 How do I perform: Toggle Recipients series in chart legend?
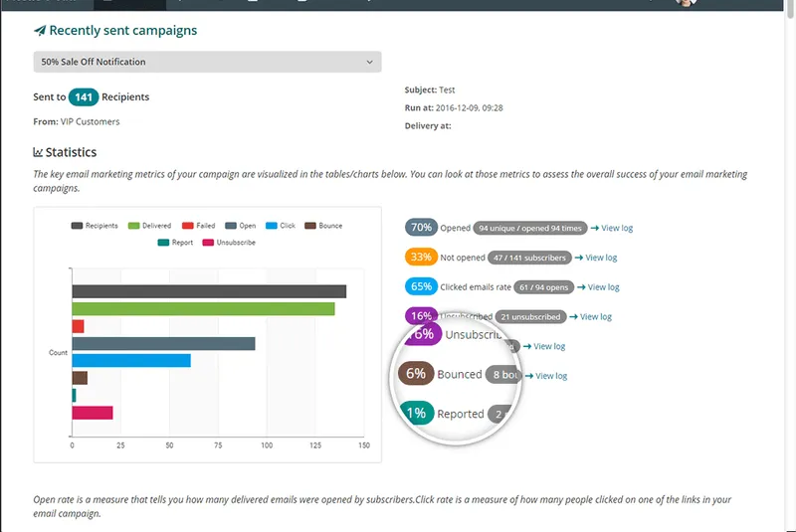(95, 226)
